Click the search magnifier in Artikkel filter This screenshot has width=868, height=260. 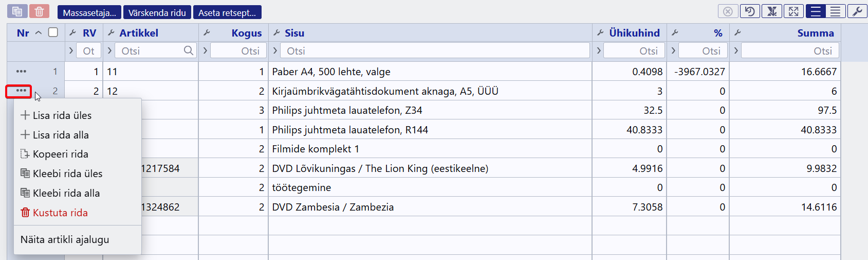[189, 50]
